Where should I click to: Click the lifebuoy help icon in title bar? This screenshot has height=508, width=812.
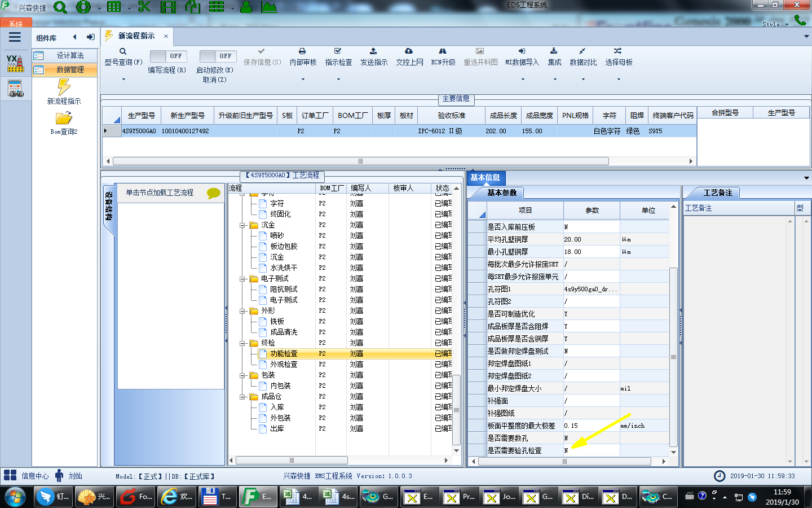(x=83, y=7)
